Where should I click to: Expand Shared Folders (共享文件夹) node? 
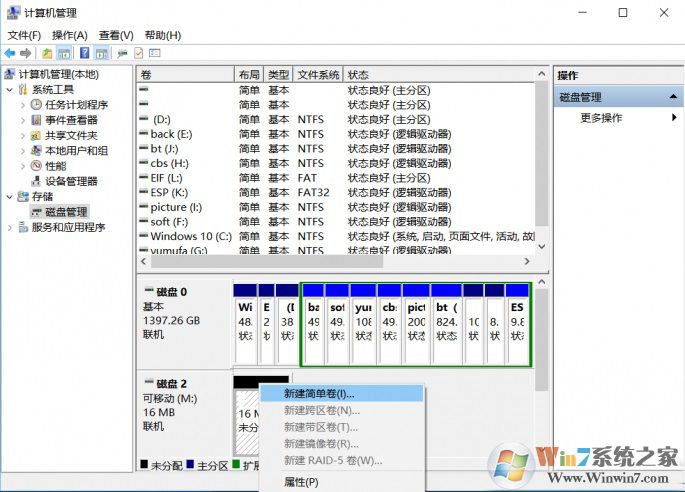tap(23, 136)
